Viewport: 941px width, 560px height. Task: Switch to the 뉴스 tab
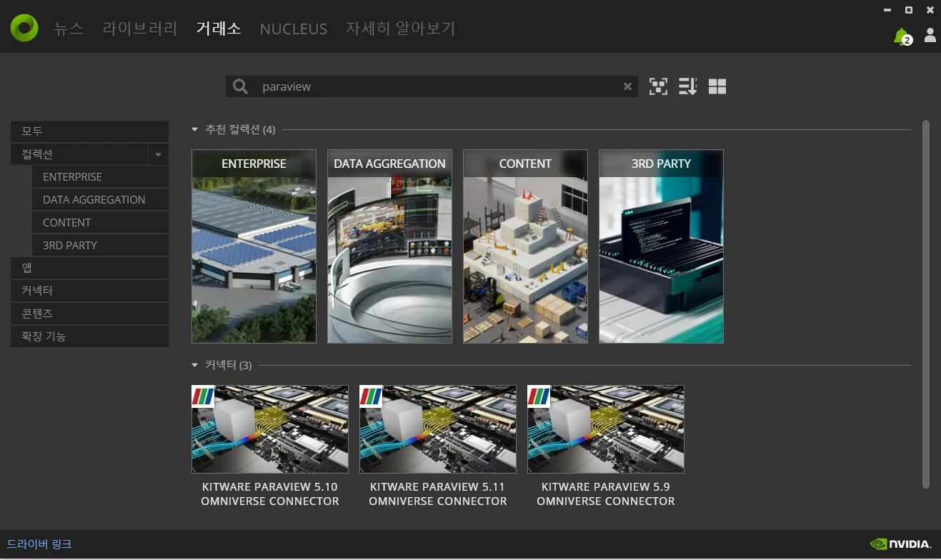tap(69, 29)
